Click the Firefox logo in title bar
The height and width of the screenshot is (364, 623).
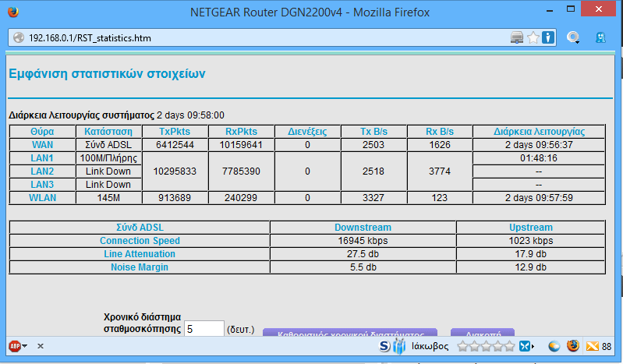[13, 12]
